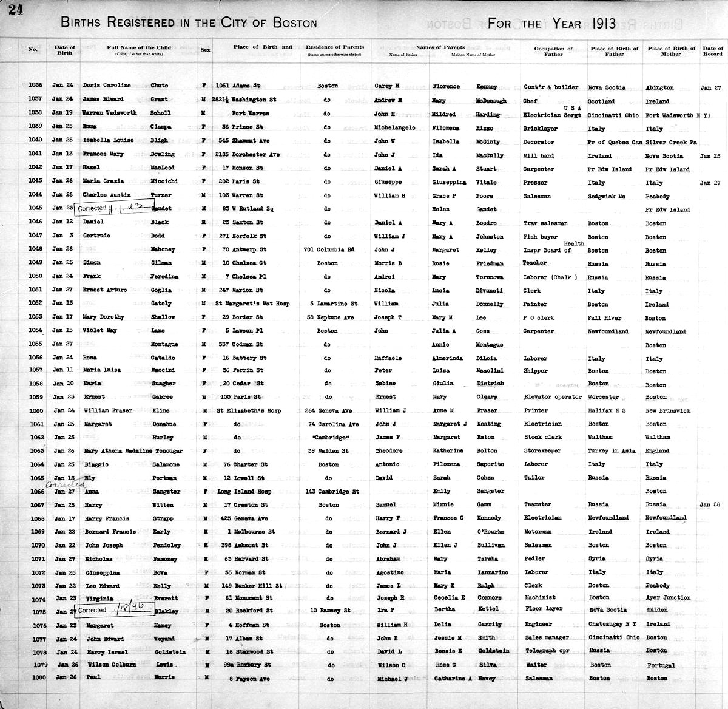The image size is (728, 709).
Task: Click the residence "74 Carolina Ave"
Action: tap(333, 424)
